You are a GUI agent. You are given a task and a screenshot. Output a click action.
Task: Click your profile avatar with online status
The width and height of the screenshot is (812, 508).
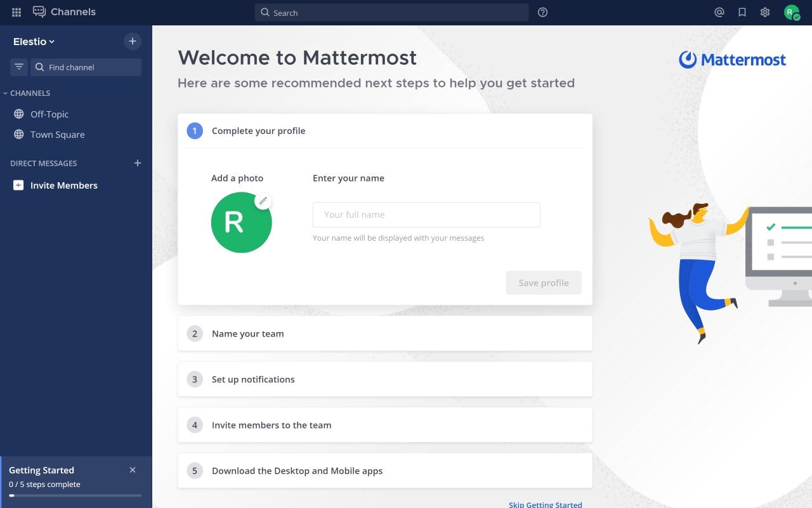(791, 12)
